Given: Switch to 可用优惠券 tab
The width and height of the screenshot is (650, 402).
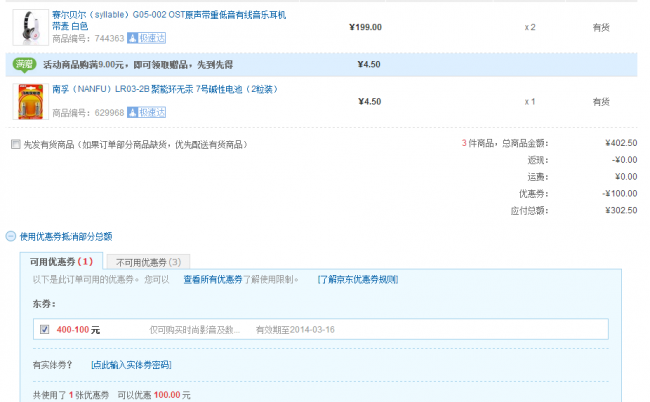Looking at the screenshot, I should (x=61, y=262).
